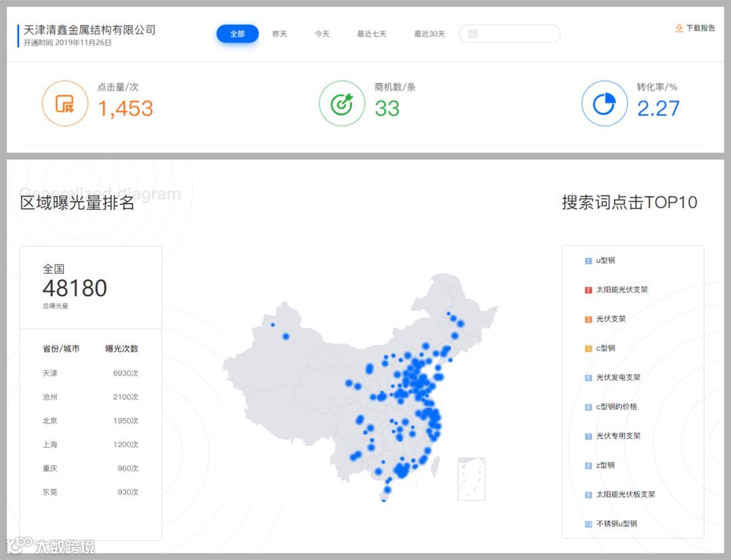Click search term z型钢

click(605, 465)
